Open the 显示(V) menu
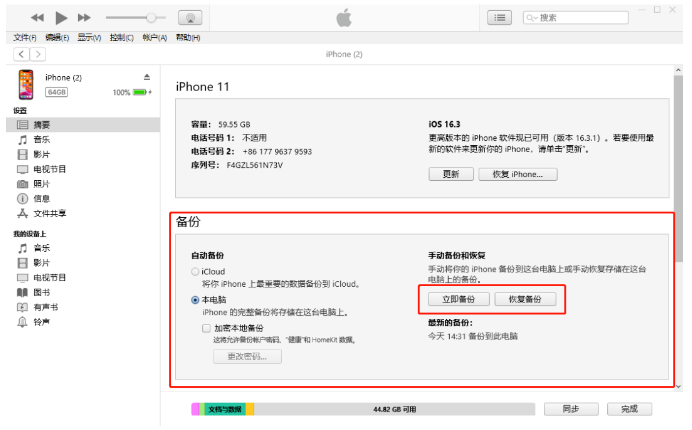 (x=90, y=38)
